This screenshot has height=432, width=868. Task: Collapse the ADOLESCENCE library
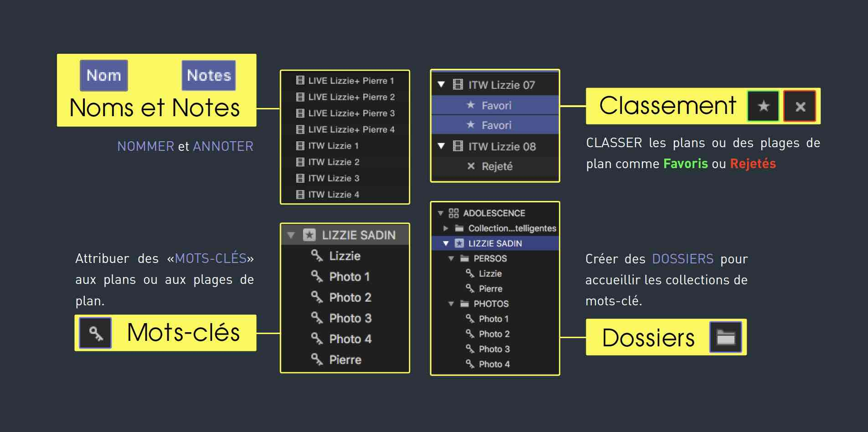(440, 213)
